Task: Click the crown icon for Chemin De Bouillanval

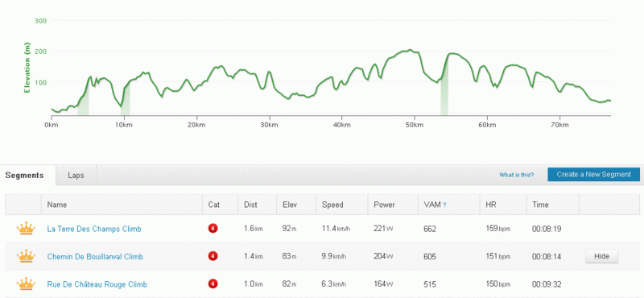Action: tap(26, 256)
